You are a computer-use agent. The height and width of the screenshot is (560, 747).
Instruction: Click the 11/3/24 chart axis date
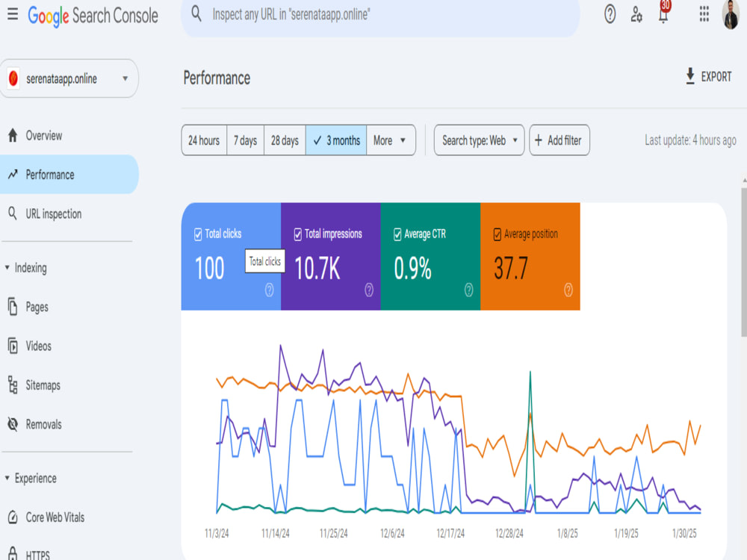[x=217, y=533]
